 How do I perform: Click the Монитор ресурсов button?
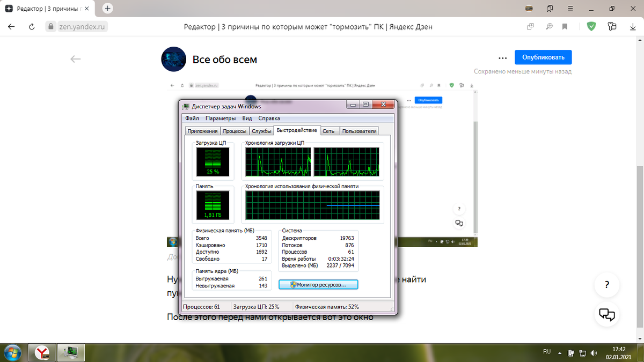318,285
